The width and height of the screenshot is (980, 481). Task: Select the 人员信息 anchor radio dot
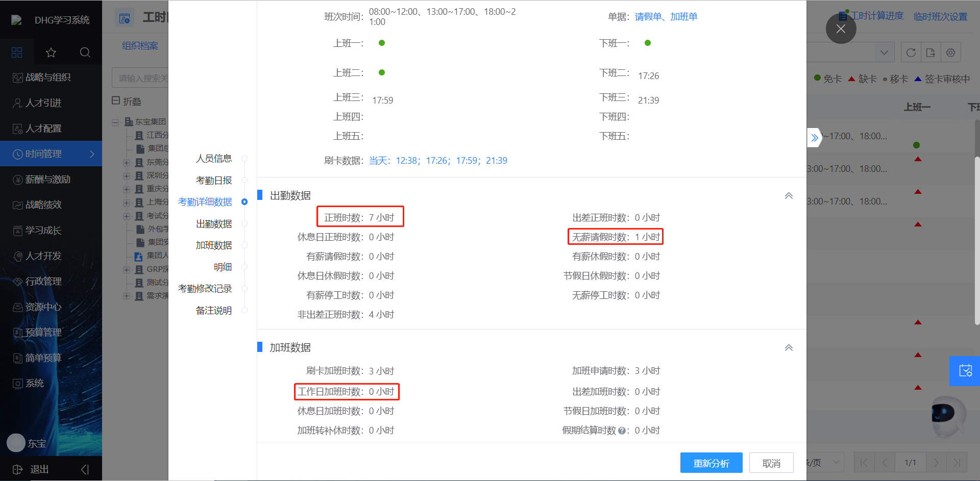[x=245, y=158]
